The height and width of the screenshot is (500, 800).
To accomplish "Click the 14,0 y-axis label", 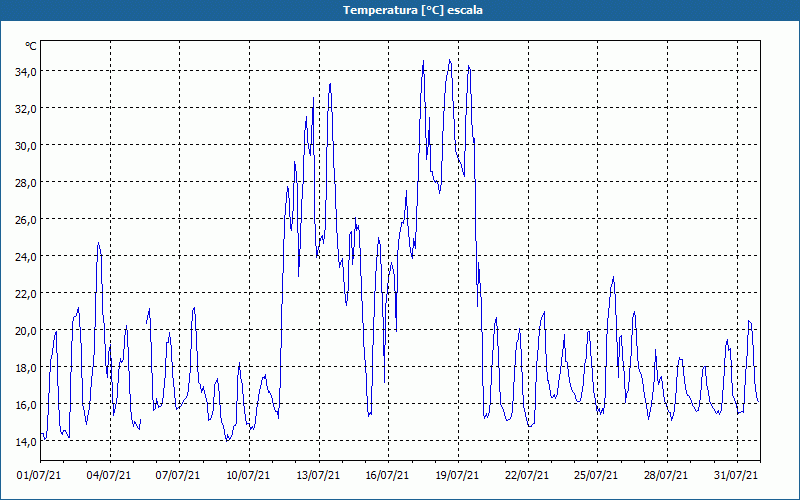I will (x=25, y=442).
